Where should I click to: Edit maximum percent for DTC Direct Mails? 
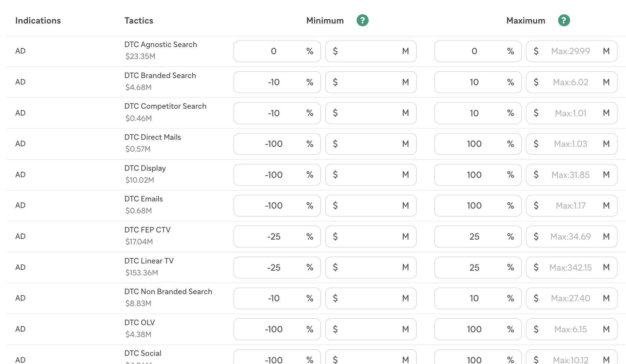click(x=478, y=144)
